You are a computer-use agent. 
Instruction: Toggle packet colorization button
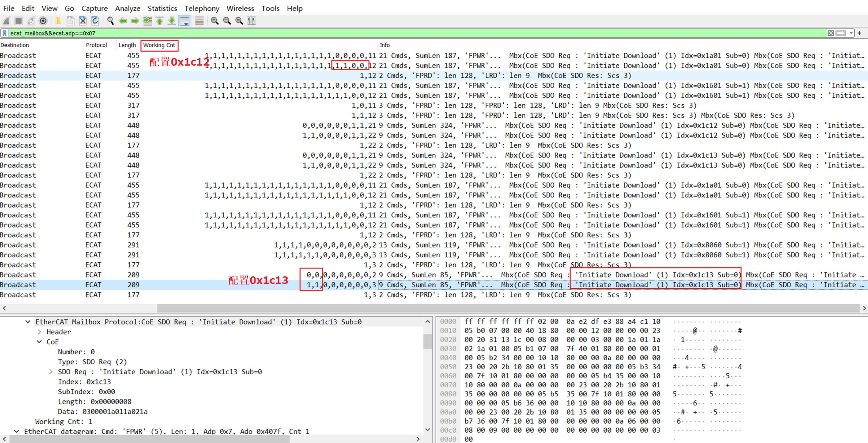pyautogui.click(x=200, y=21)
